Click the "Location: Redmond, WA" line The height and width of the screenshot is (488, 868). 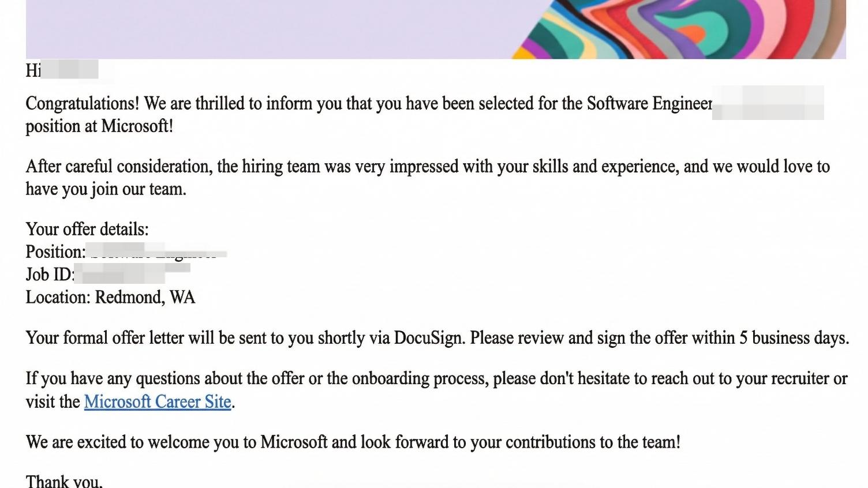click(x=110, y=298)
